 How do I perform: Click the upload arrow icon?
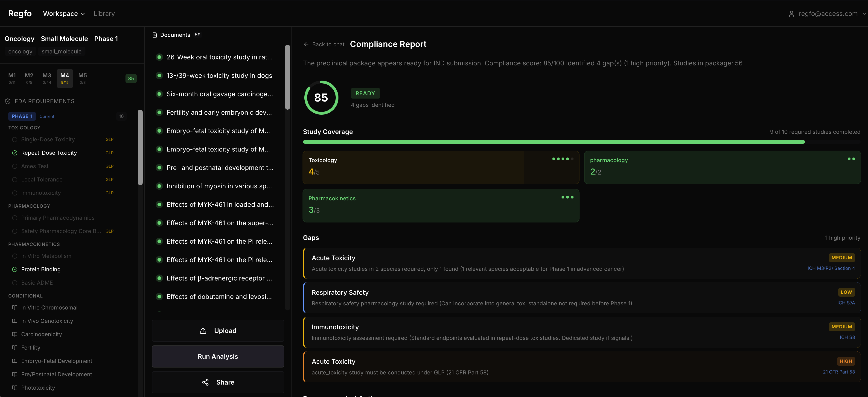[203, 331]
